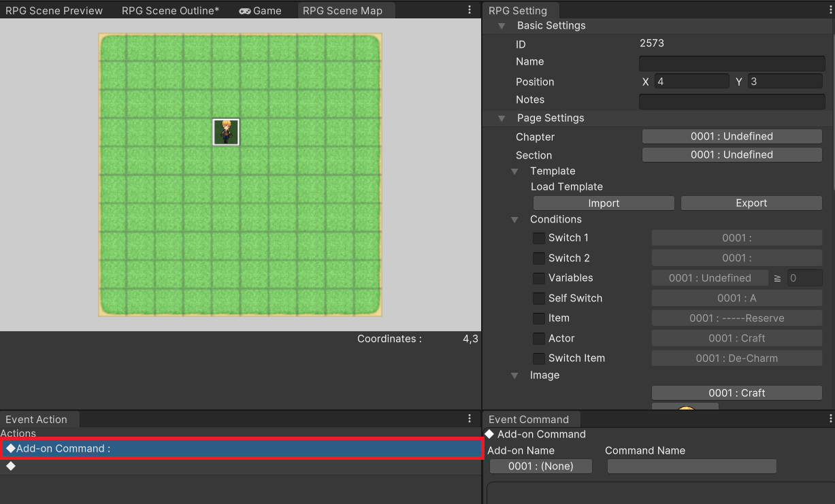Open the Add-on Name dropdown
This screenshot has width=835, height=504.
click(540, 466)
